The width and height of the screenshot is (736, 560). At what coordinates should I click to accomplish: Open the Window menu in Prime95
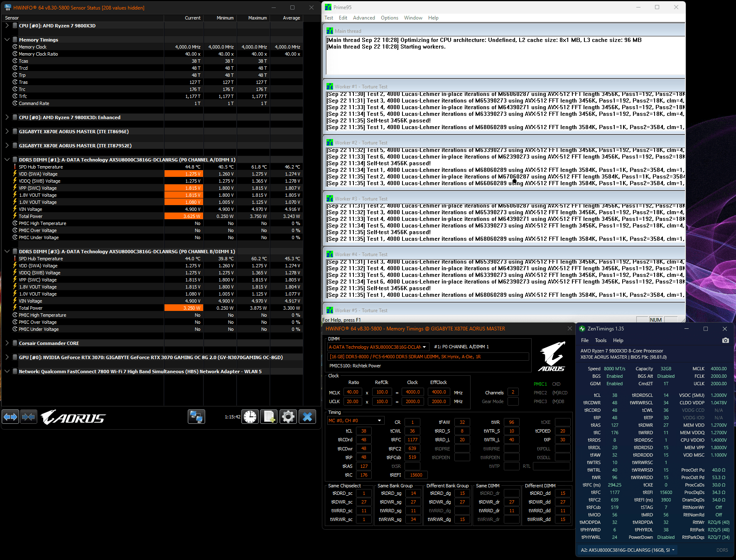(x=413, y=18)
